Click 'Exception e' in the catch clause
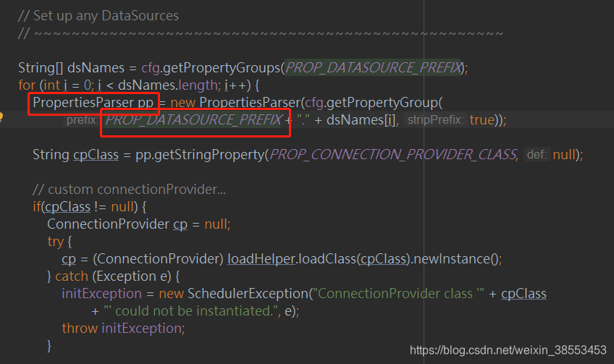The height and width of the screenshot is (364, 614). pos(133,276)
